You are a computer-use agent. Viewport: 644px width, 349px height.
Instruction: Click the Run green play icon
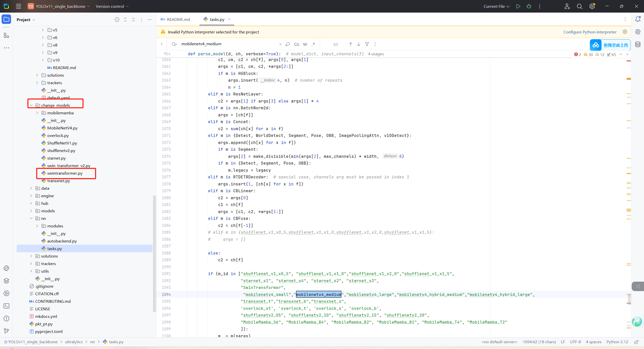518,6
